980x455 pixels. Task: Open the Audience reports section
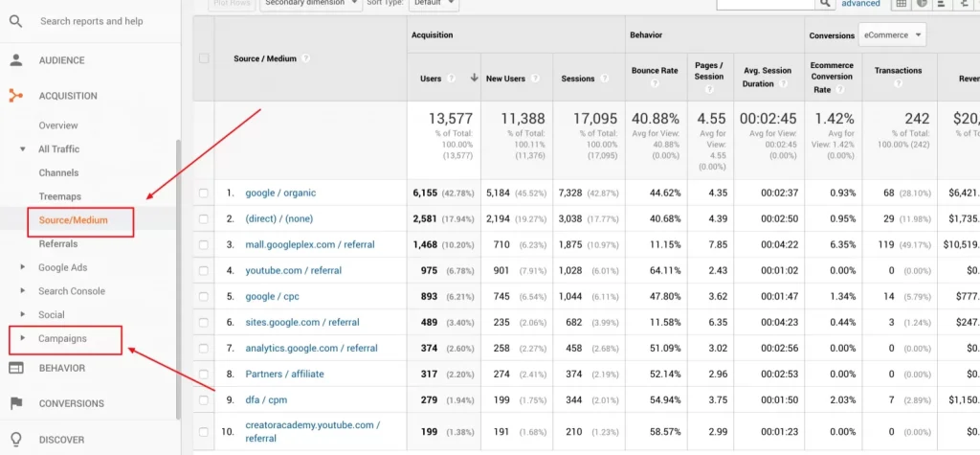pos(61,60)
